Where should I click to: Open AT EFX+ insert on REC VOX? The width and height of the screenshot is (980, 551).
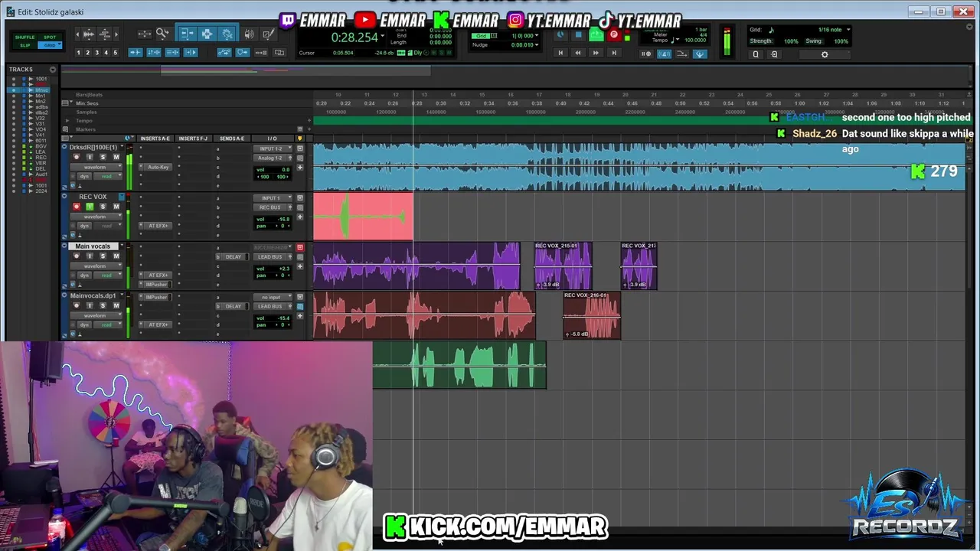tap(158, 226)
